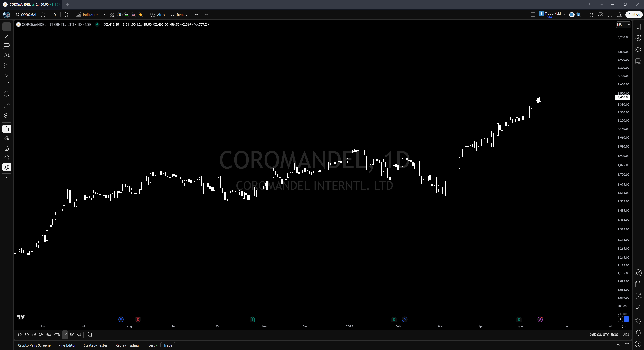Open the emoji icons tool
The image size is (644, 350).
coord(7,94)
